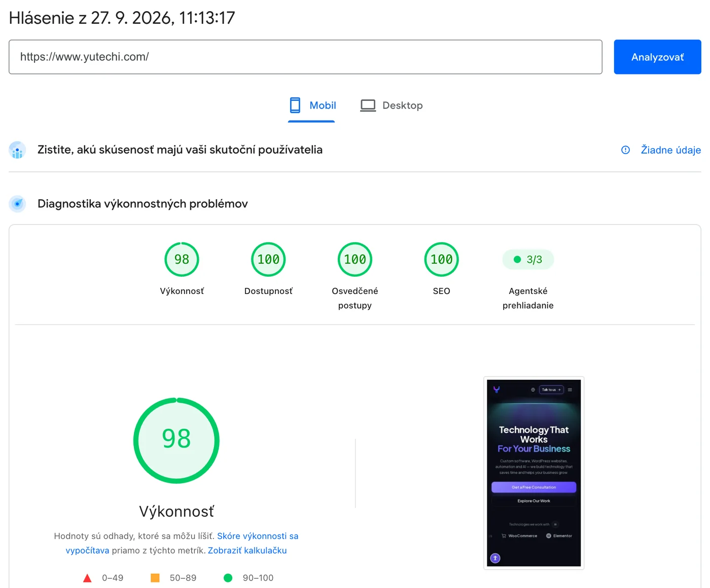
Task: Click the large Výkonnosť heading below gauge
Action: point(176,511)
